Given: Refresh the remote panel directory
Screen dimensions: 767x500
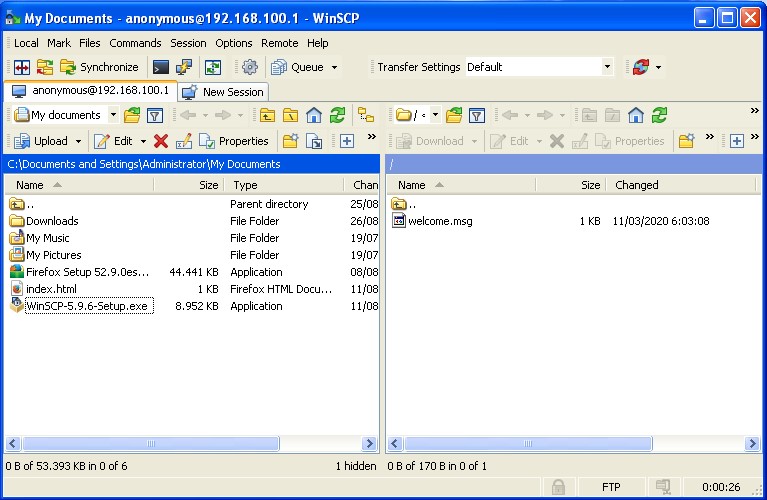Looking at the screenshot, I should pos(659,115).
